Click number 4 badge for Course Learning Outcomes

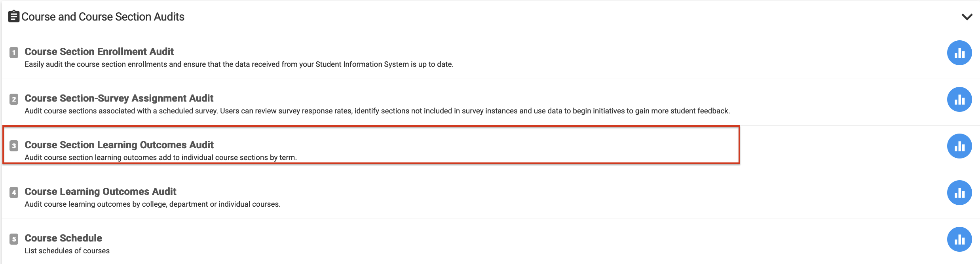tap(14, 192)
